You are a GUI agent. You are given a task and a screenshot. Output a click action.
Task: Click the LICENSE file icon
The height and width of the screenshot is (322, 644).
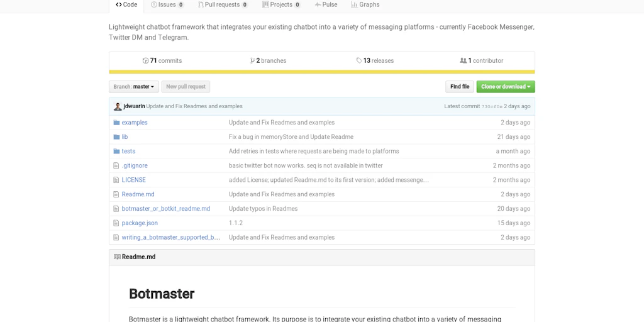point(116,180)
